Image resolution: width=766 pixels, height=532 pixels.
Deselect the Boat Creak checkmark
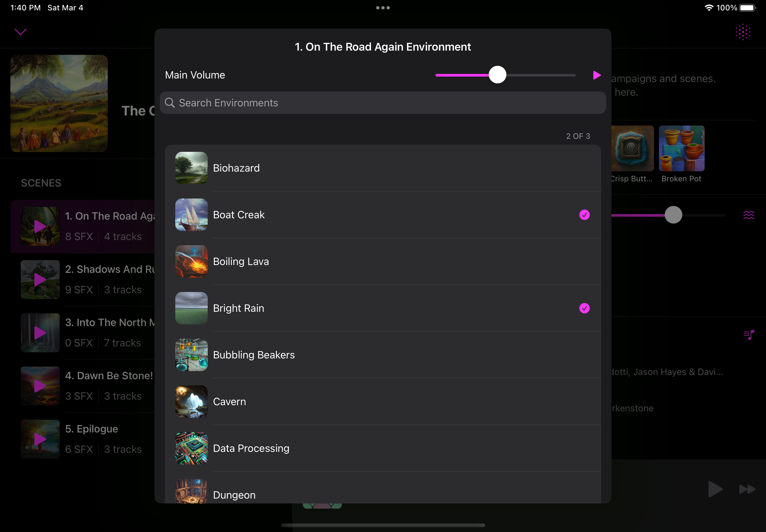[x=584, y=215]
